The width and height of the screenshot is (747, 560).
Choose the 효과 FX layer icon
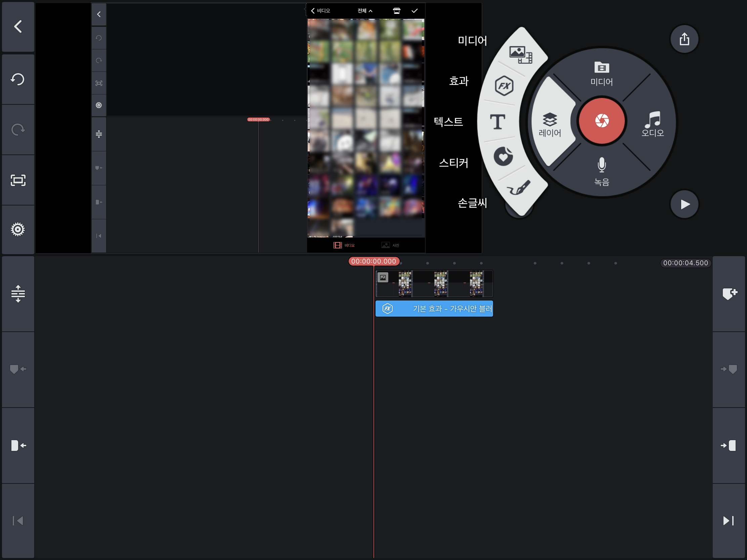coord(504,86)
